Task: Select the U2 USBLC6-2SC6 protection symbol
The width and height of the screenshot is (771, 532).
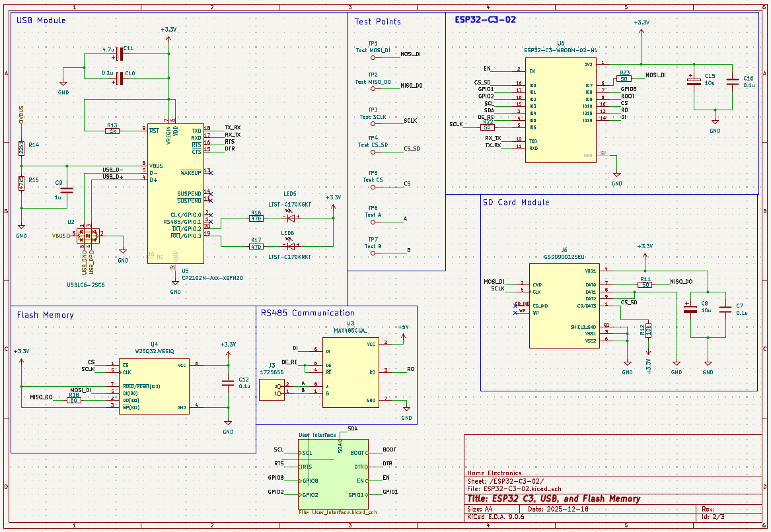Action: (89, 236)
